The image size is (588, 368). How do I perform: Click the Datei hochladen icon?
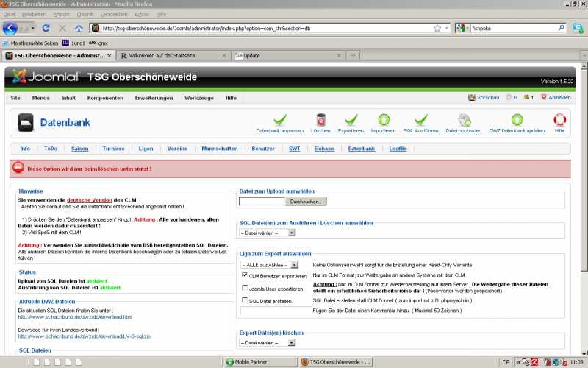pos(464,119)
